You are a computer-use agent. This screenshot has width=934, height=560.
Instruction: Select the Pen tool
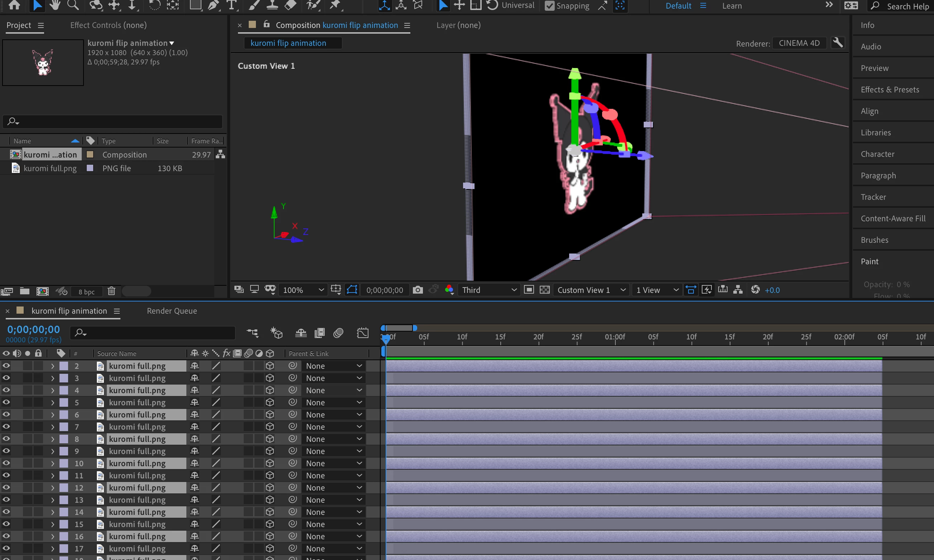pyautogui.click(x=213, y=5)
